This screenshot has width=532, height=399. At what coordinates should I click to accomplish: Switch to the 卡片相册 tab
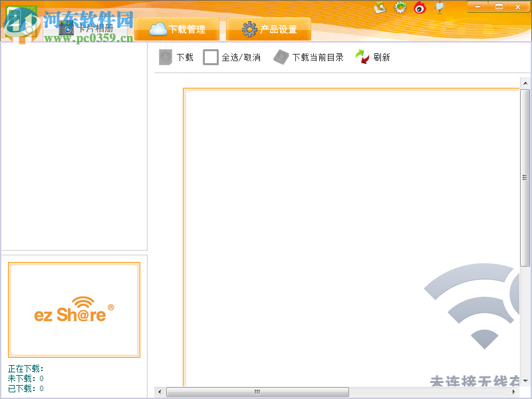(86, 28)
